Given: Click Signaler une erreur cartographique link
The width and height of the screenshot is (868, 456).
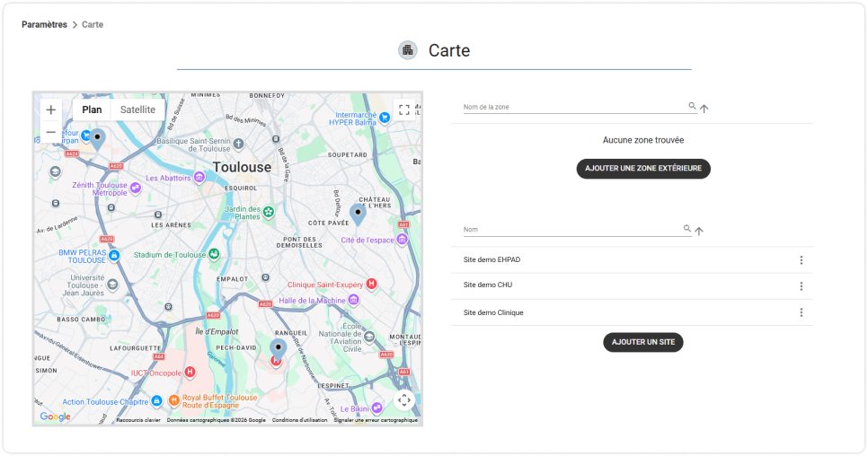Looking at the screenshot, I should 376,420.
